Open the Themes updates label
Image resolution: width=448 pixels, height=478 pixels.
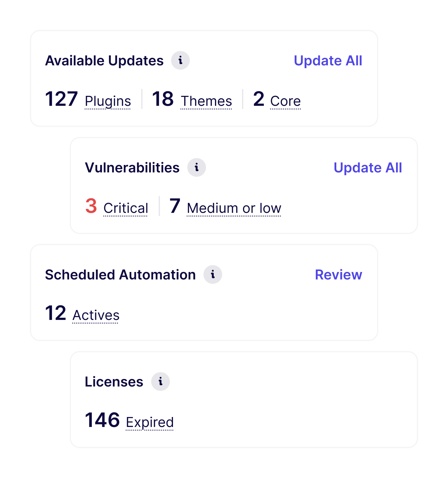206,101
